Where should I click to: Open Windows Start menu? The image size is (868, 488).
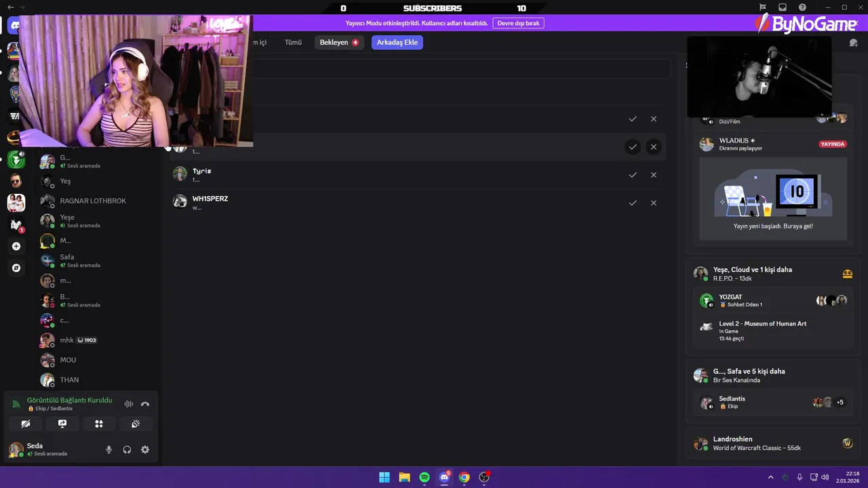pos(384,477)
